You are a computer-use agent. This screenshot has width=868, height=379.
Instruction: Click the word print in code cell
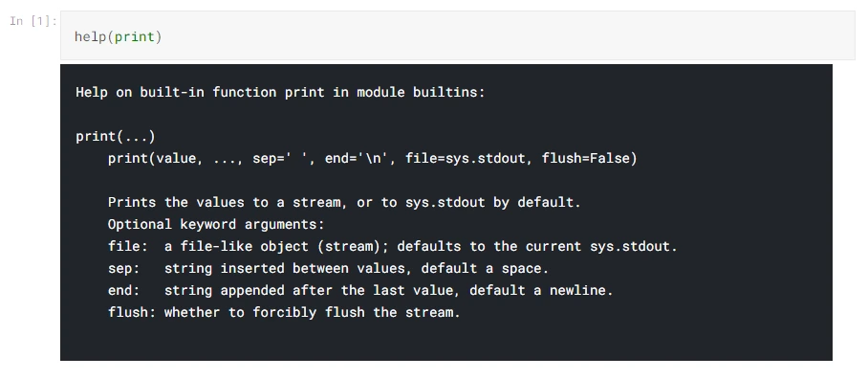pos(135,37)
